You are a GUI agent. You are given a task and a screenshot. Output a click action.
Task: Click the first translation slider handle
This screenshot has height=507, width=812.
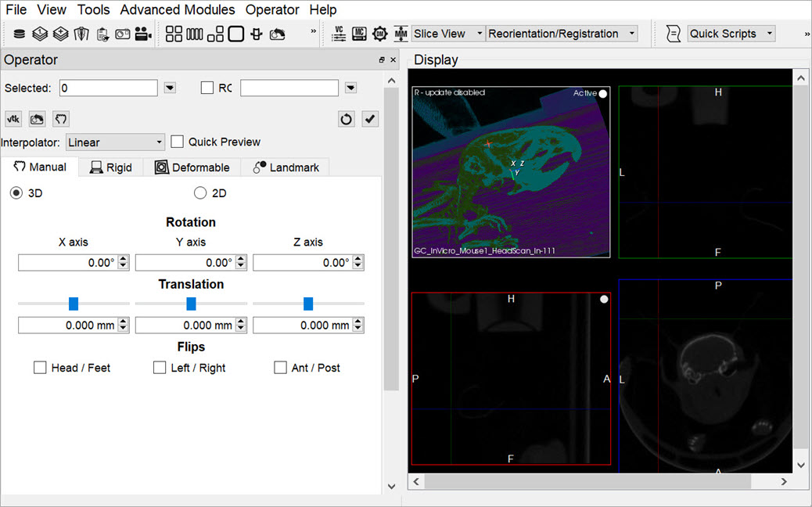tap(74, 304)
